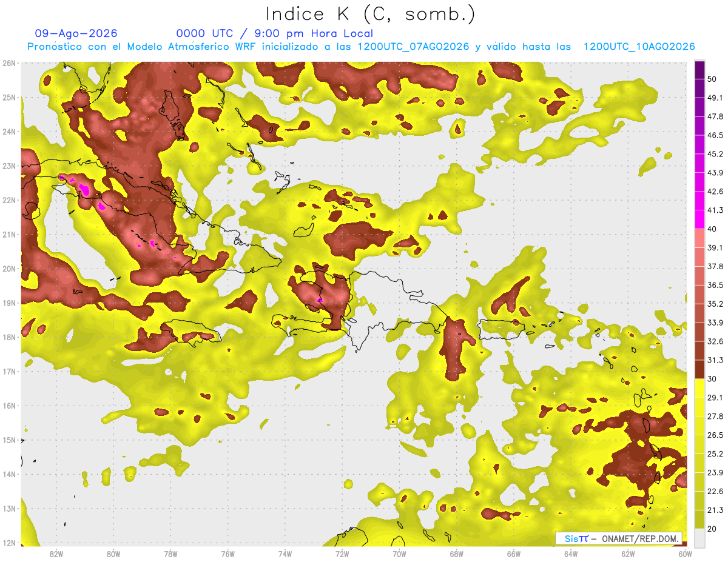Click the latitude label "18N"
The width and height of the screenshot is (728, 562).
coord(8,337)
